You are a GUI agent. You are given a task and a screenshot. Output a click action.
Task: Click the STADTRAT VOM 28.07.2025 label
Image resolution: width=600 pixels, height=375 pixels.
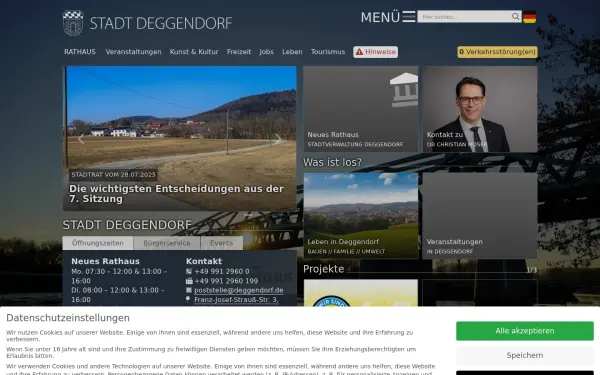(x=113, y=174)
